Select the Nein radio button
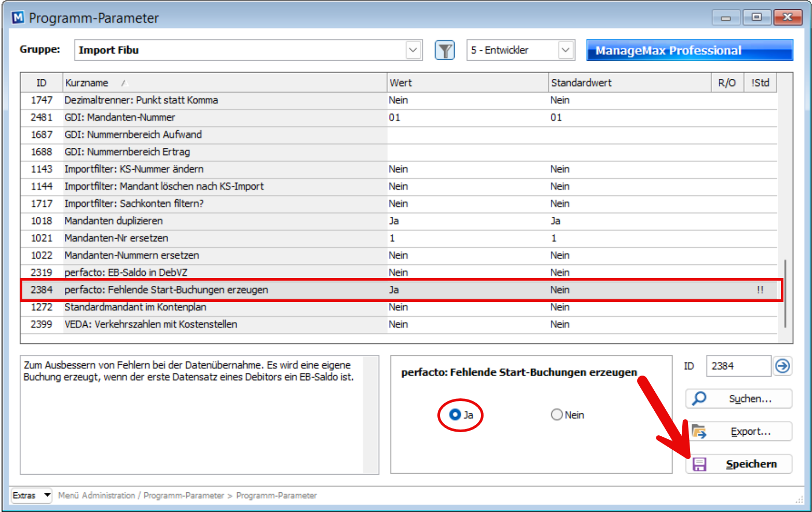This screenshot has height=512, width=812. (x=557, y=414)
